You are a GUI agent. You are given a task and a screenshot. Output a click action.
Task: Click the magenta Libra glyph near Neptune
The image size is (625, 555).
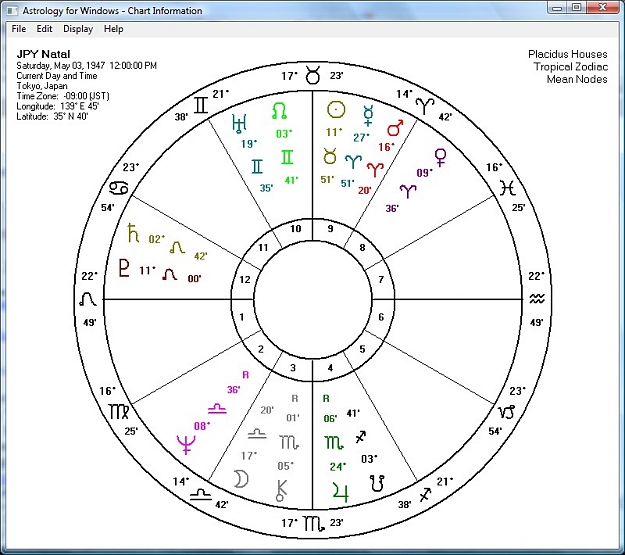coord(217,409)
